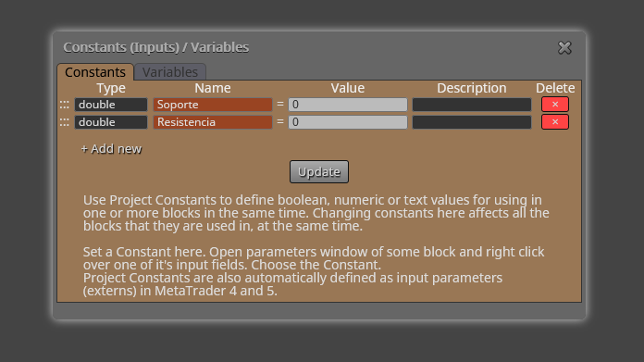This screenshot has width=644, height=362.
Task: Click the Type column header
Action: coord(111,88)
